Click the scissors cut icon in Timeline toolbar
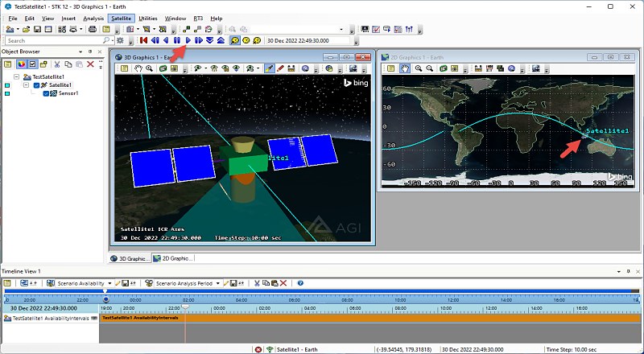 (257, 283)
